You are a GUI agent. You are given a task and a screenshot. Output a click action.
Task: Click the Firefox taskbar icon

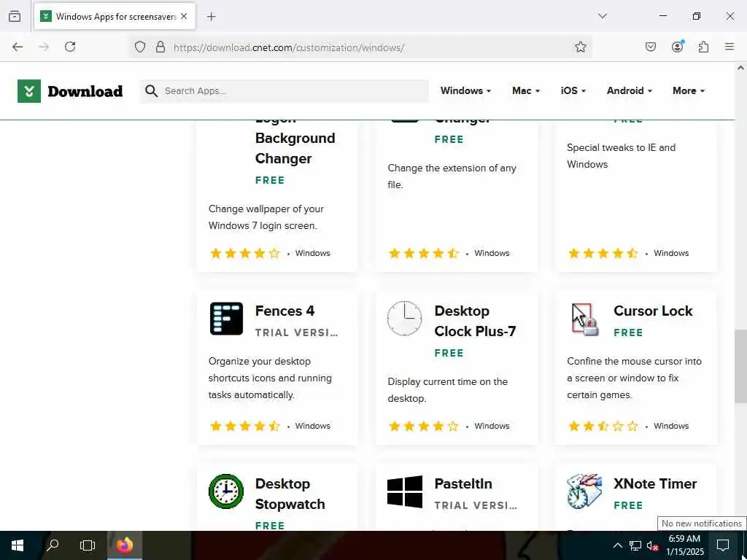point(125,545)
